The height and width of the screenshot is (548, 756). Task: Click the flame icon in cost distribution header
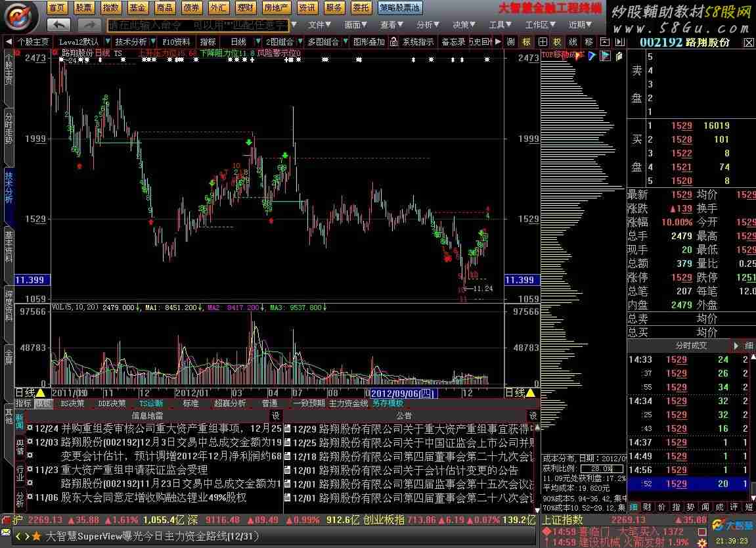coord(578,56)
